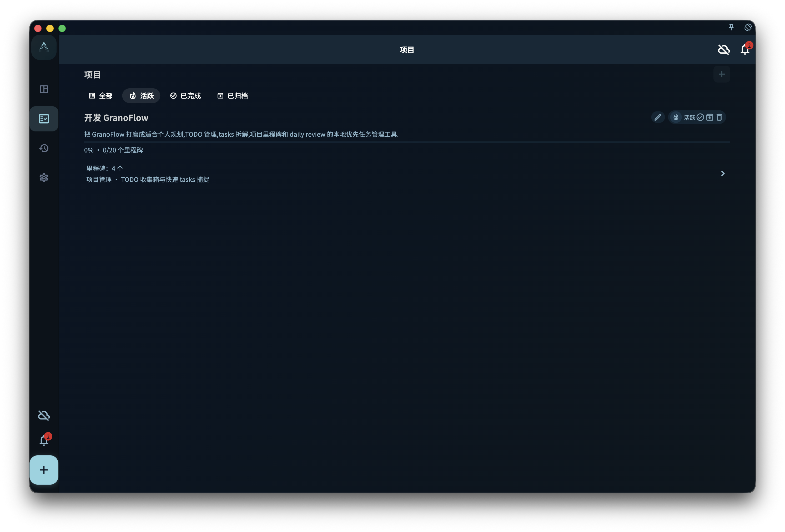
Task: Open the GranoFlow logo in the sidebar
Action: pos(44,48)
